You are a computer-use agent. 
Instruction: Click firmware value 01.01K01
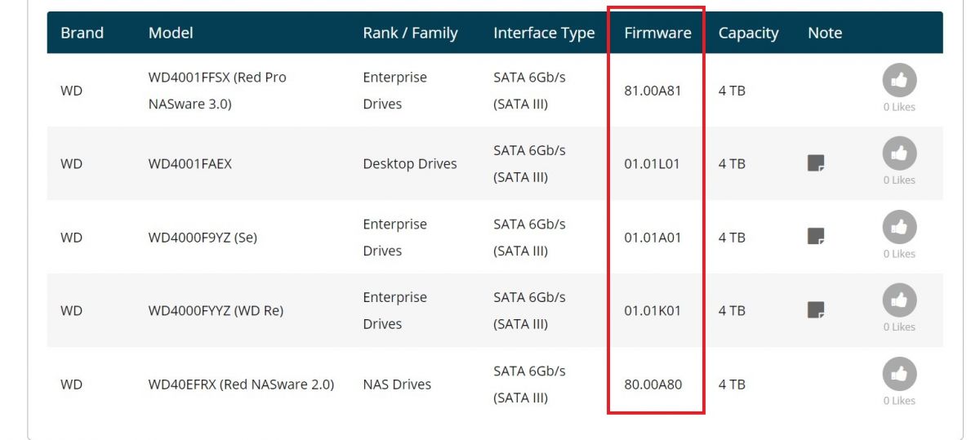[653, 311]
